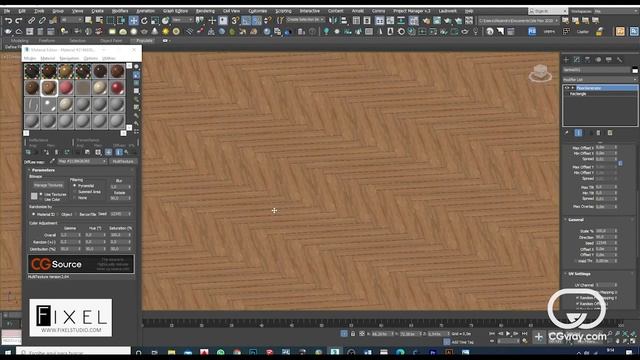Screen dimensions: 640x360
Task: Select the Use Textures radio button
Action: 41,194
